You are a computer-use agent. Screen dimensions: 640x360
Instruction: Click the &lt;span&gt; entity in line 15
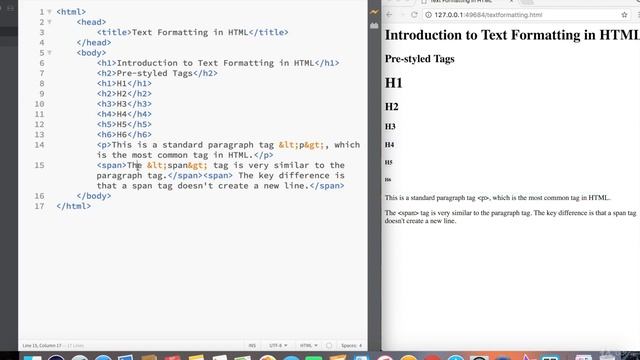[x=177, y=165]
